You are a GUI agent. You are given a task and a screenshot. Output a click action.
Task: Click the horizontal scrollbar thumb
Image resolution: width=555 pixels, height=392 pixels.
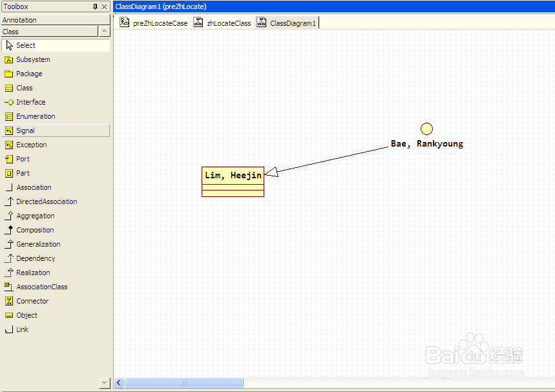click(183, 382)
